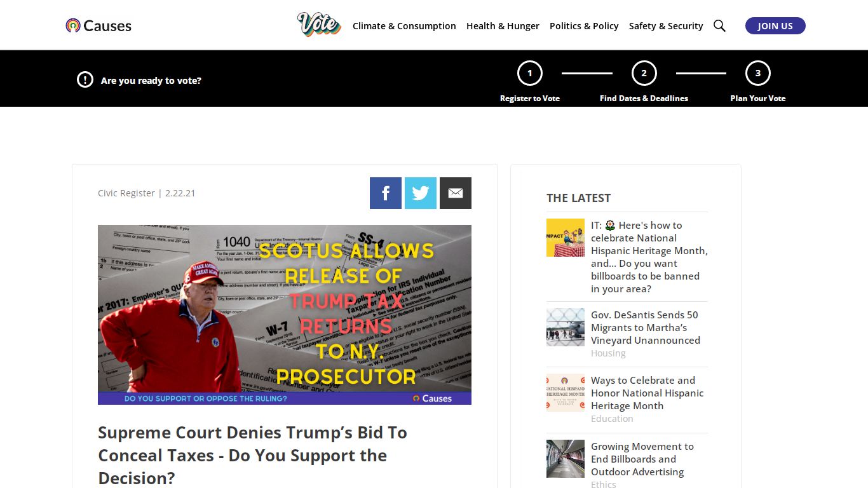868x488 pixels.
Task: Open Health & Hunger menu
Action: click(503, 26)
